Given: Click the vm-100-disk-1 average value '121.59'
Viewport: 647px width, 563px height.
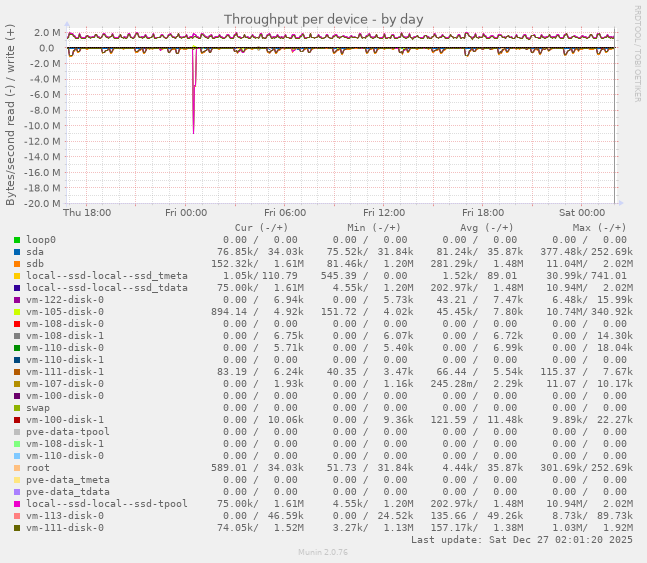Looking at the screenshot, I should [449, 420].
